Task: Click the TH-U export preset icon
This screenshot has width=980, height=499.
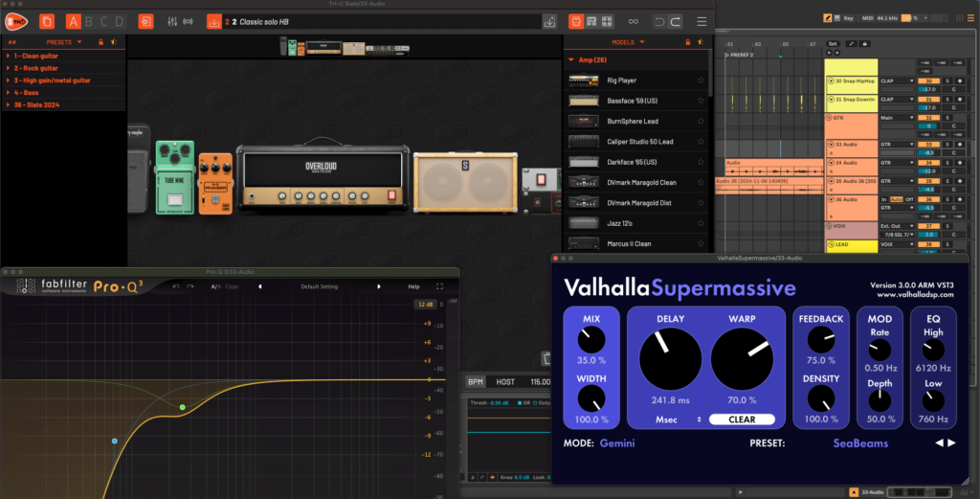Action: tap(549, 22)
